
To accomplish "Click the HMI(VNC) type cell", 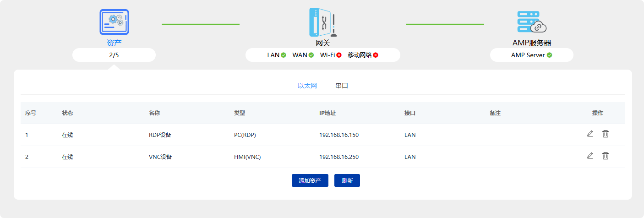I will [x=247, y=157].
